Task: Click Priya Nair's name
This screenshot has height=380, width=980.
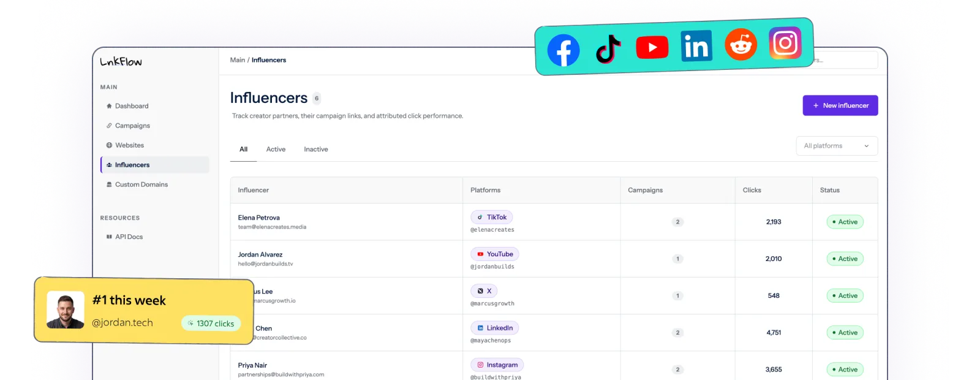Action: coord(252,365)
